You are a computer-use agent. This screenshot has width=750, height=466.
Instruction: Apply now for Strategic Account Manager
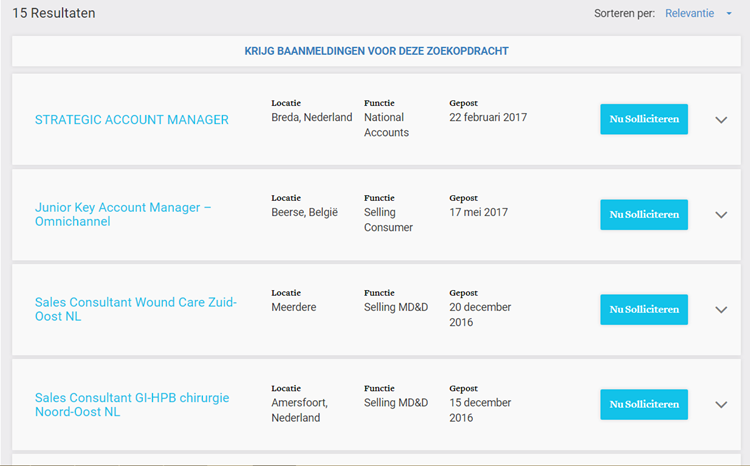644,119
